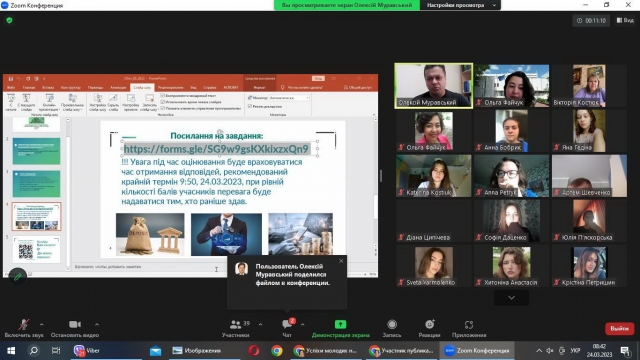Click the forms.gle link on the slide

(x=216, y=149)
